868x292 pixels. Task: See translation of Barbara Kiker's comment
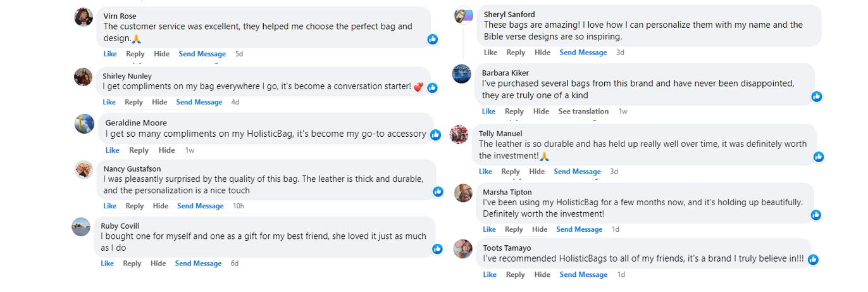click(x=583, y=111)
